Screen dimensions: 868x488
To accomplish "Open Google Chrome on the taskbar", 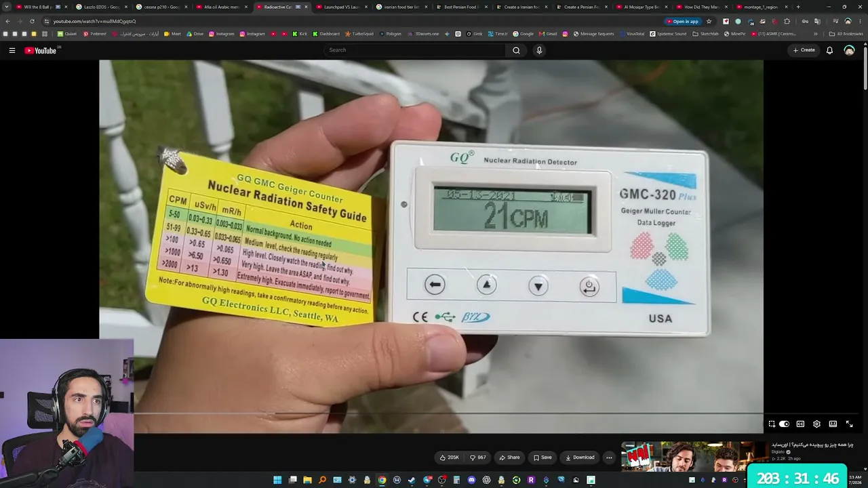I will 382,480.
